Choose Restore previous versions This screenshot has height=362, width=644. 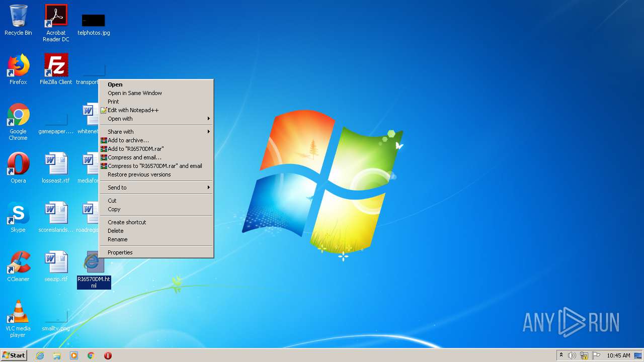tap(156, 174)
